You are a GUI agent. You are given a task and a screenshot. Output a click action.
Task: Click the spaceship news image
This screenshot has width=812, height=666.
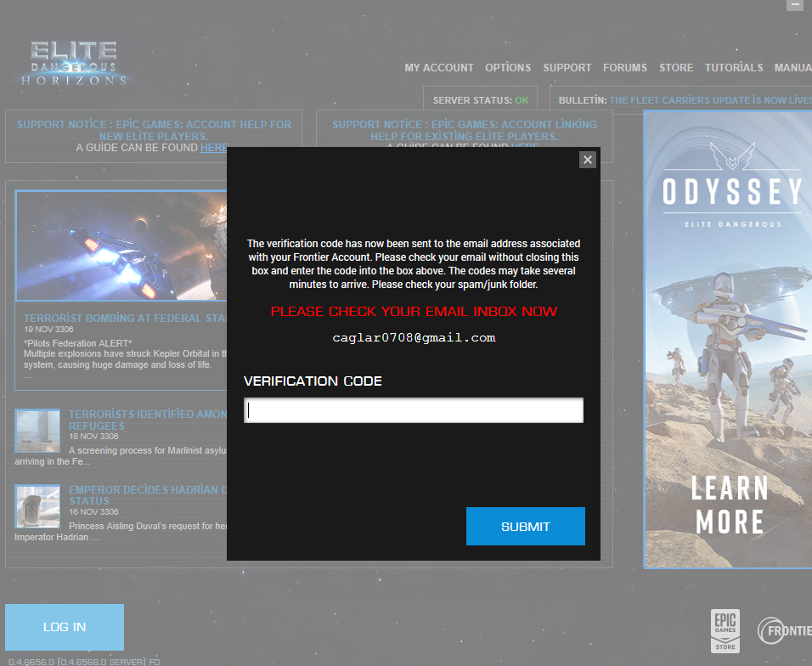pyautogui.click(x=121, y=246)
